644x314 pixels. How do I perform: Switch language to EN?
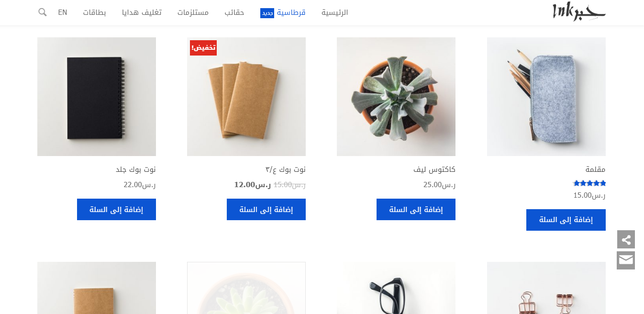[63, 12]
